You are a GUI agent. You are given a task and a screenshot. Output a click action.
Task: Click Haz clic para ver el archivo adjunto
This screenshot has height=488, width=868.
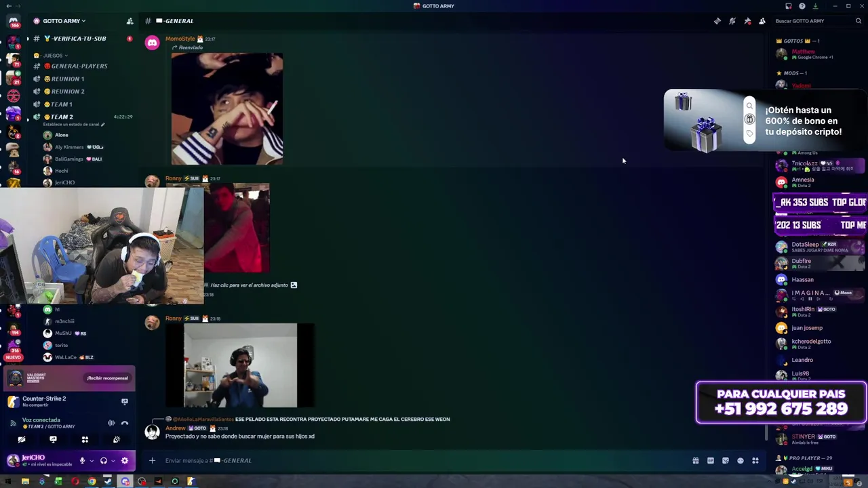(x=250, y=285)
